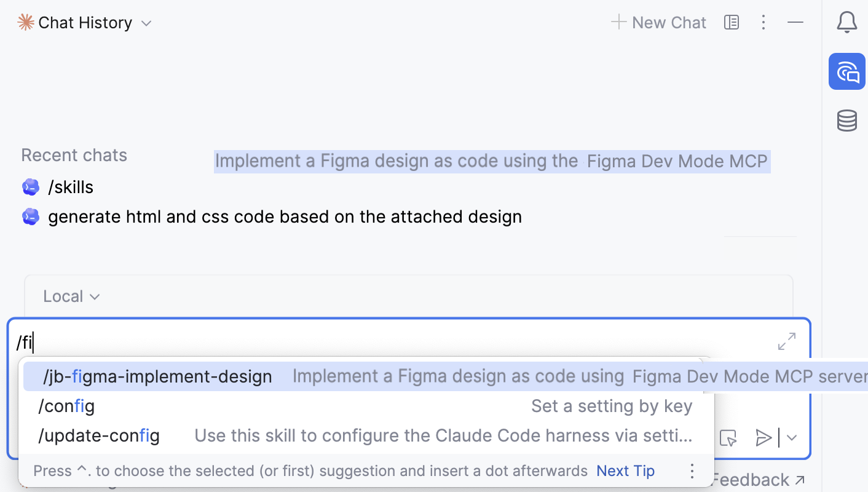Click the select-element cursor icon in input toolbar
This screenshot has height=492, width=868.
728,438
